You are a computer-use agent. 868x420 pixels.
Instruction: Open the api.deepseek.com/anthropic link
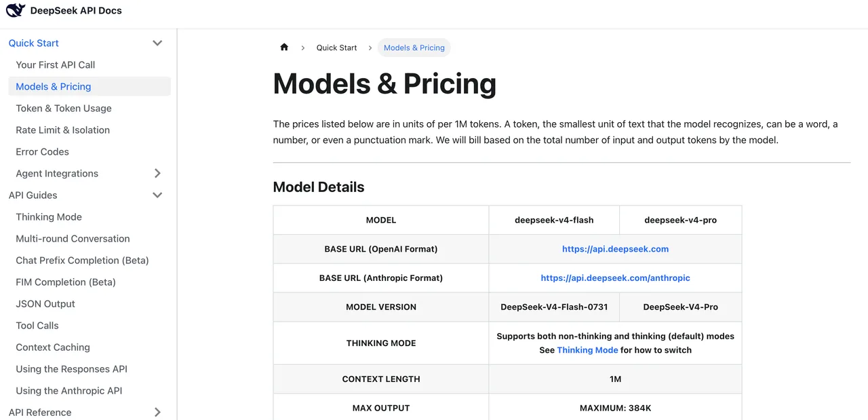[616, 278]
